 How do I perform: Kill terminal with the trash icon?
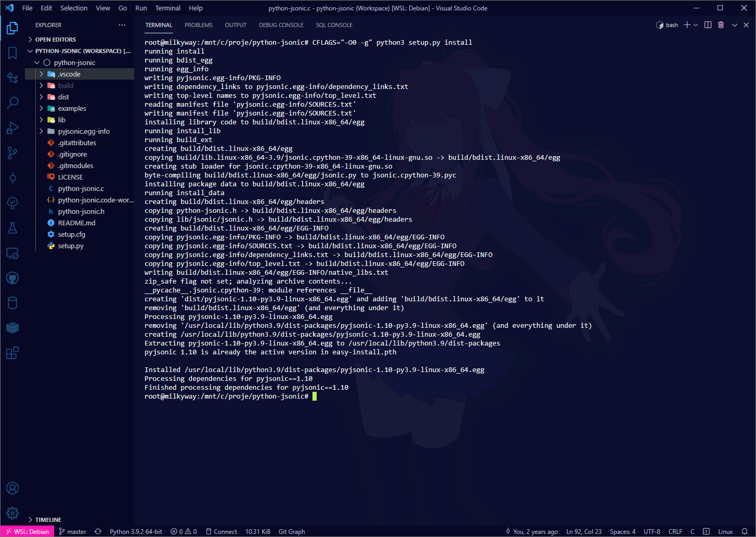point(721,25)
